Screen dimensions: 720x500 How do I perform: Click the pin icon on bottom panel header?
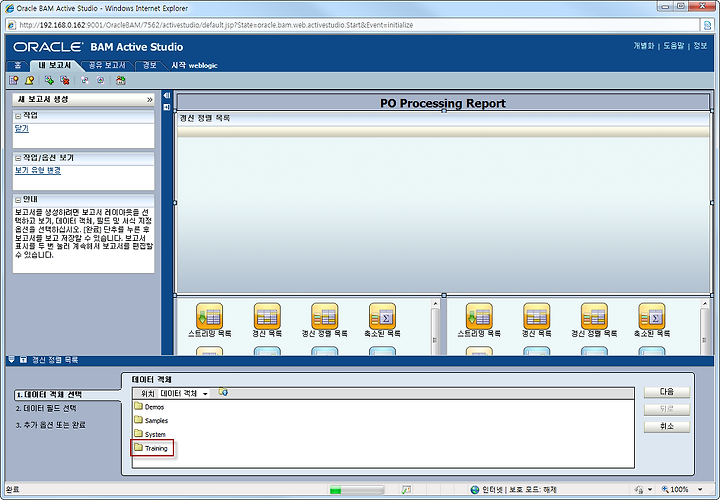(x=23, y=360)
